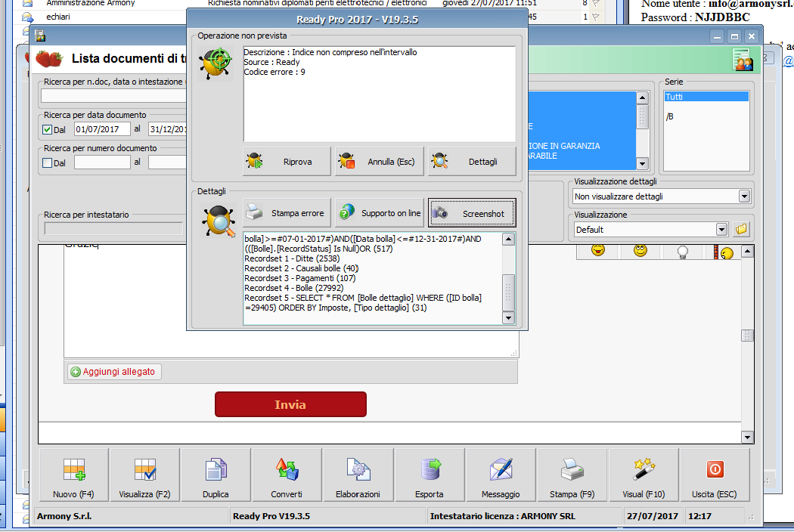
Task: Open Visualizza (F2) in the bottom toolbar
Action: (145, 475)
